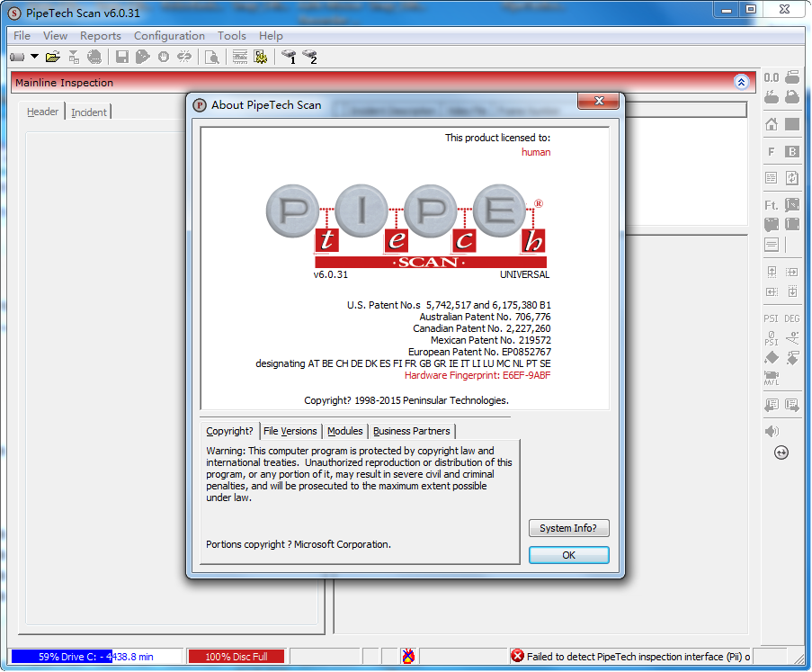Image resolution: width=812 pixels, height=672 pixels.
Task: Open the View menu
Action: (x=56, y=36)
